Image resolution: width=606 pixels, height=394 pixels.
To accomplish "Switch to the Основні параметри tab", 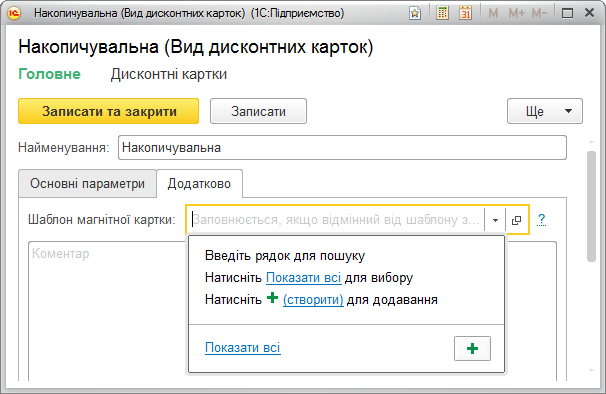I will coord(87,183).
